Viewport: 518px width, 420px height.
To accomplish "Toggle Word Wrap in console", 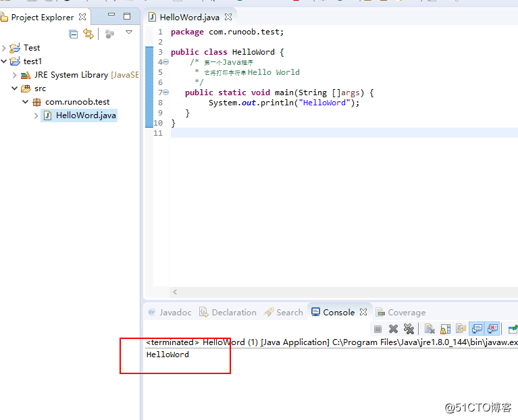I will (x=461, y=329).
